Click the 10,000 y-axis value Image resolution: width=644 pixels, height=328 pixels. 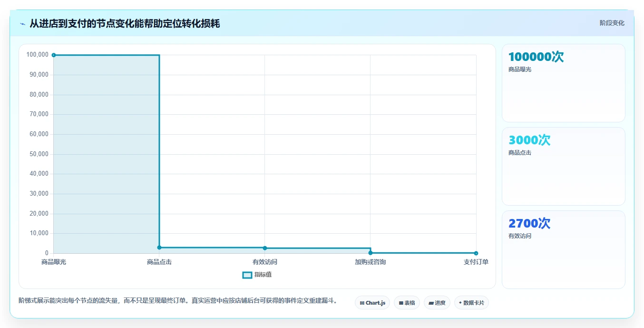[x=39, y=233]
